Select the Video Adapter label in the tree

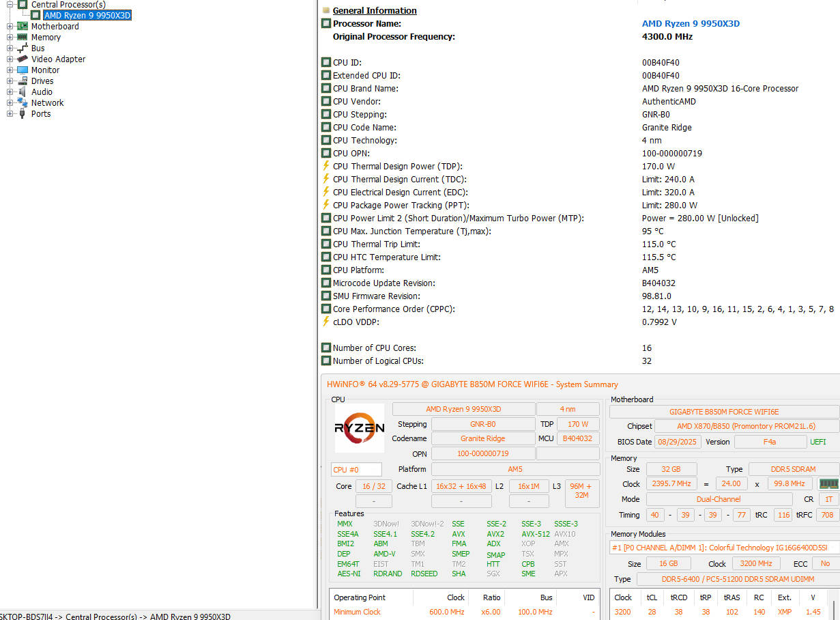(58, 59)
